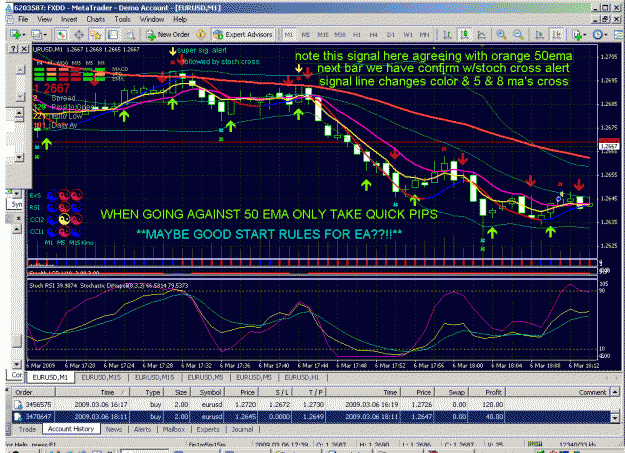This screenshot has height=453, width=625.
Task: Click the MetaEditor diamond icon
Action: click(x=200, y=35)
